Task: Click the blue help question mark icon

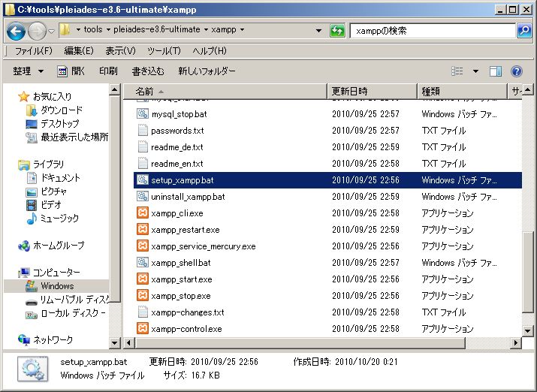Action: pyautogui.click(x=517, y=71)
